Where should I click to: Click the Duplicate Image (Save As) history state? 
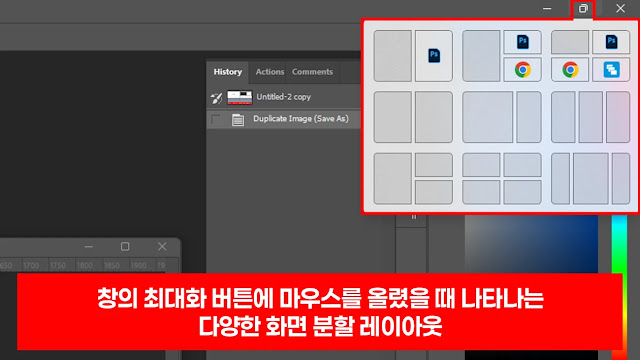(284, 119)
